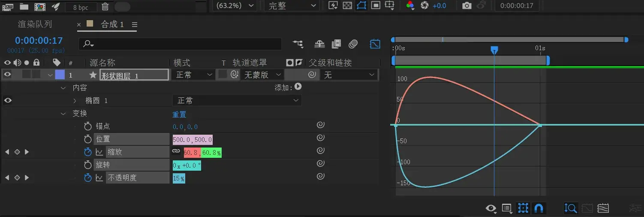Screen dimensions: 644x217
Task: Click the blue label color of layer 1
Action: (x=60, y=75)
